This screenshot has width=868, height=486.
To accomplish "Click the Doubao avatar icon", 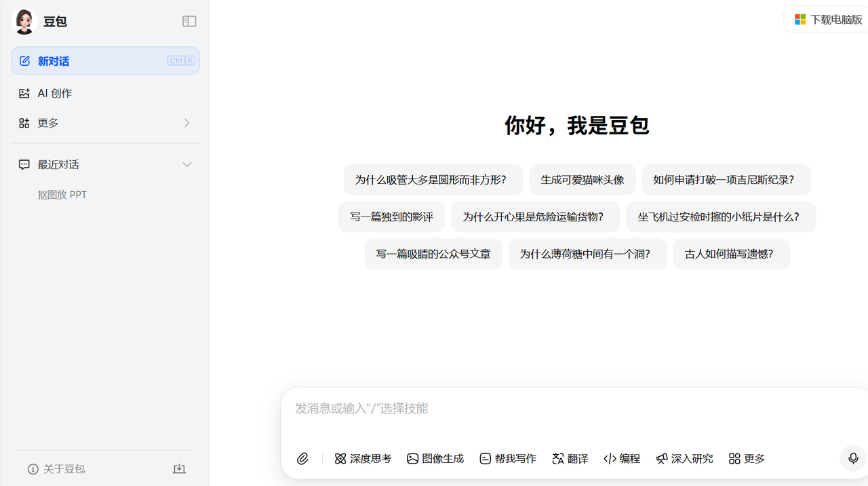I will tap(24, 21).
